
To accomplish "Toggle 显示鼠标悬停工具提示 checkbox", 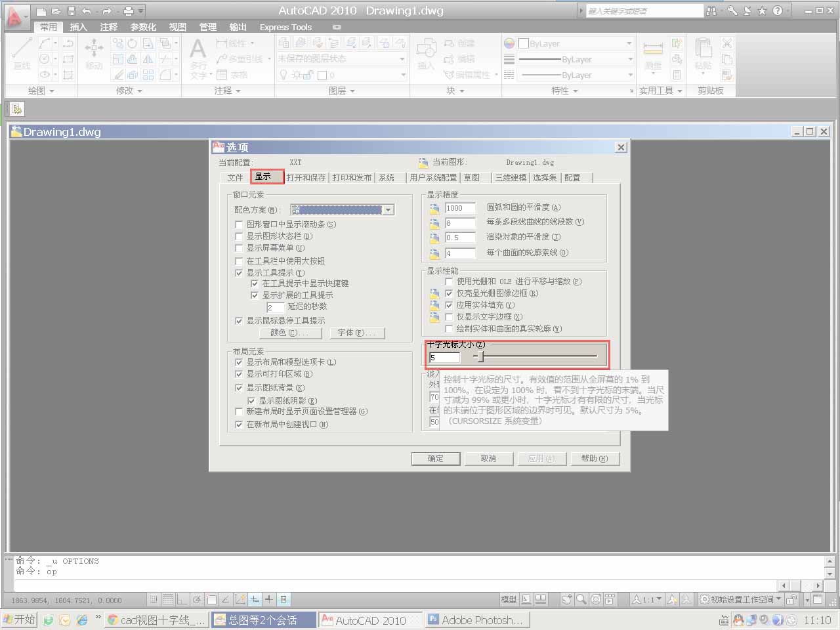I will (240, 320).
